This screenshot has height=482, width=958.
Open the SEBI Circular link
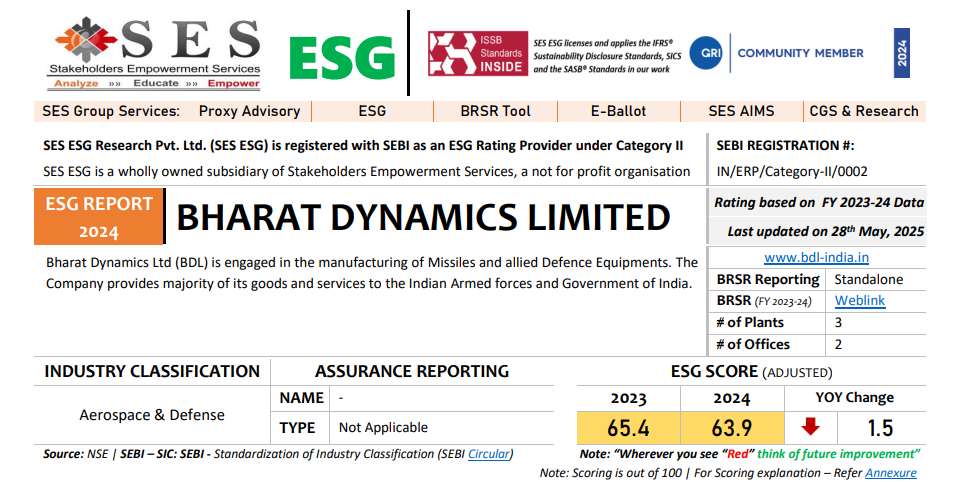(x=489, y=454)
